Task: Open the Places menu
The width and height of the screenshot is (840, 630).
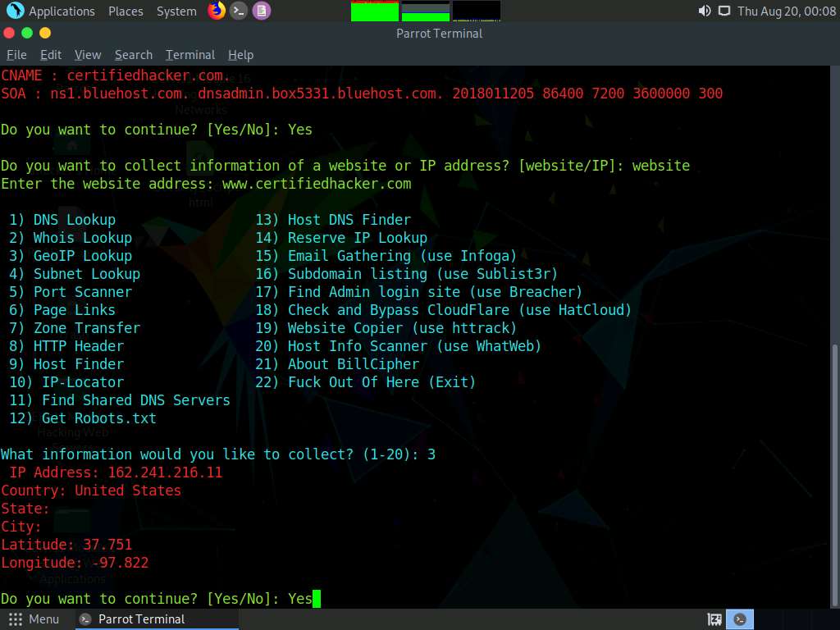Action: click(126, 11)
